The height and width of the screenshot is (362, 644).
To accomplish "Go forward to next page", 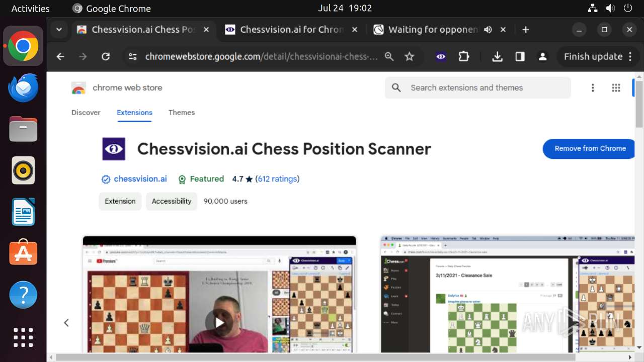I will 83,57.
